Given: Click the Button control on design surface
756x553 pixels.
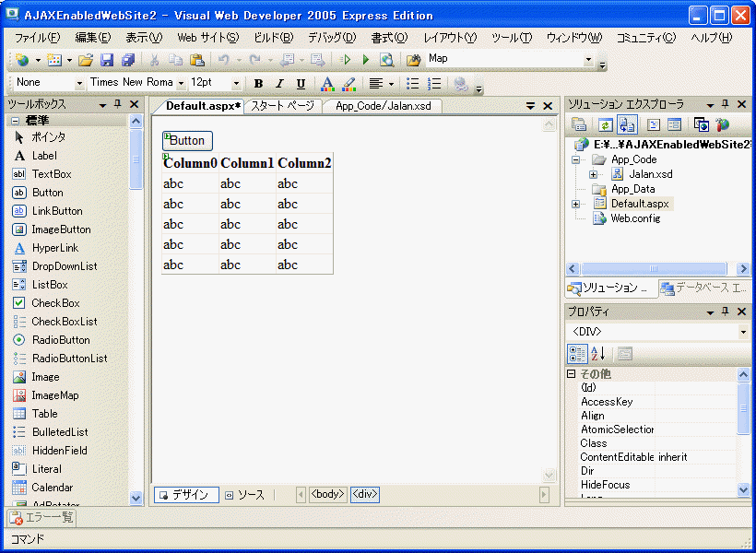Looking at the screenshot, I should [x=188, y=141].
